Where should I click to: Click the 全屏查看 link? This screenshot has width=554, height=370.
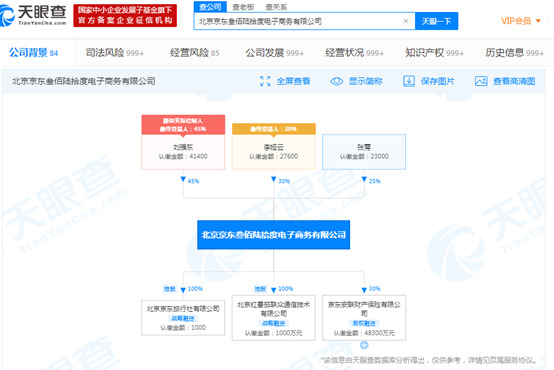(x=293, y=81)
